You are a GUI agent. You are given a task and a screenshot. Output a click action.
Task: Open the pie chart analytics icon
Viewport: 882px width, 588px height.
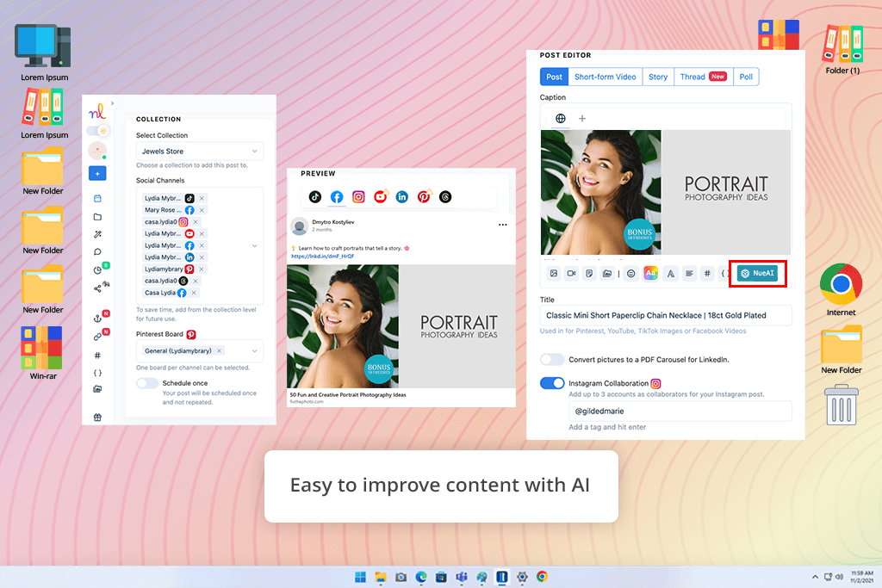coord(97,269)
